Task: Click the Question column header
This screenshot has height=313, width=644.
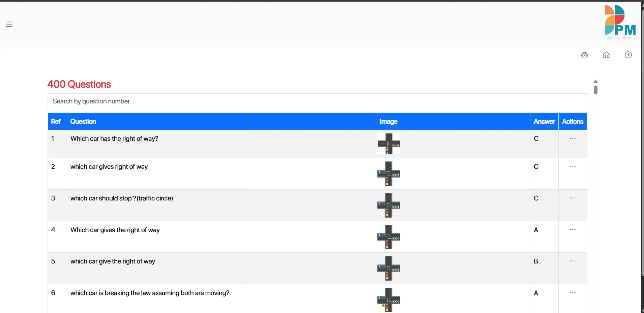Action: (83, 122)
